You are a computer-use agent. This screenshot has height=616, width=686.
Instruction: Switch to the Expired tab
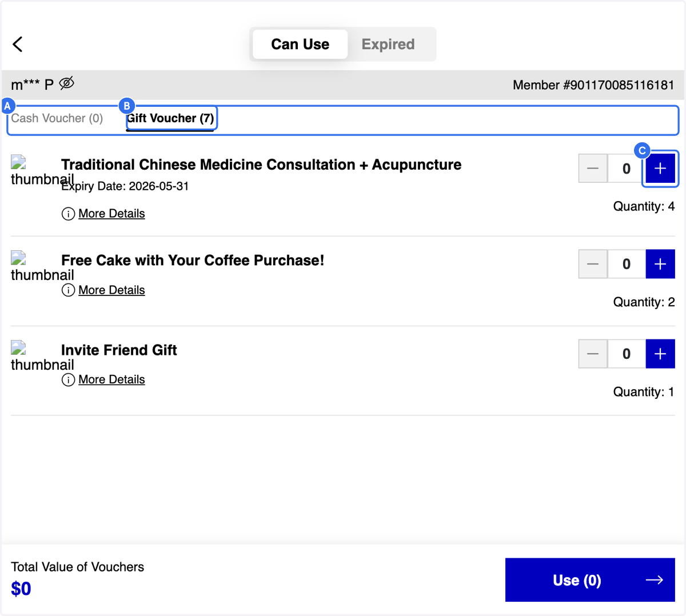coord(388,44)
